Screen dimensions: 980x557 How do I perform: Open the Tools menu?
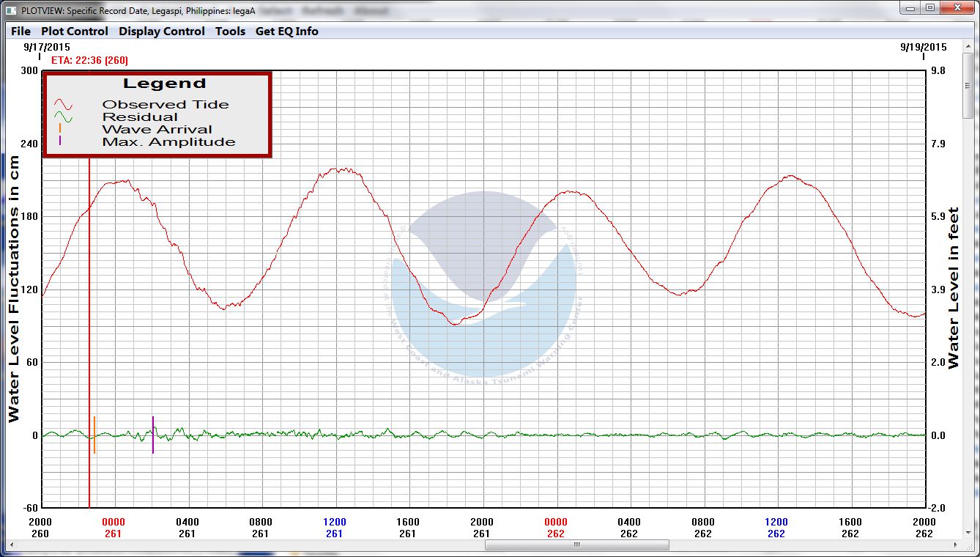[230, 31]
